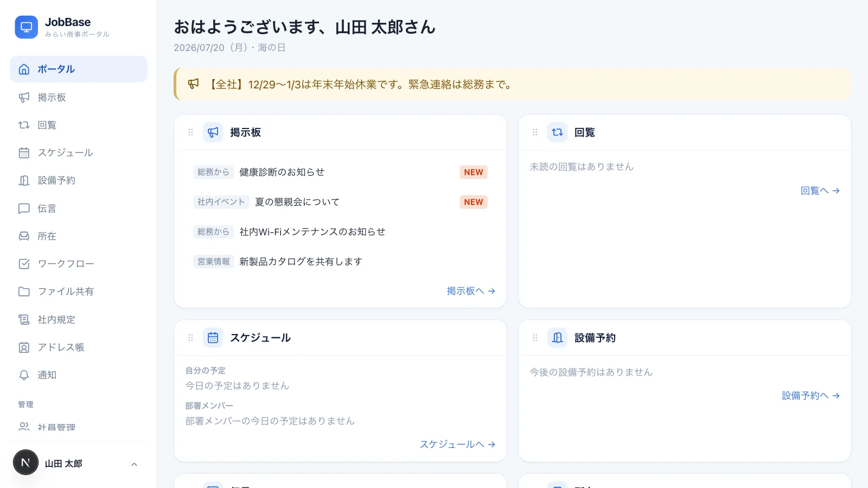Image resolution: width=868 pixels, height=488 pixels.
Task: Click the 掲示板 card header megaphone icon
Action: (x=213, y=132)
